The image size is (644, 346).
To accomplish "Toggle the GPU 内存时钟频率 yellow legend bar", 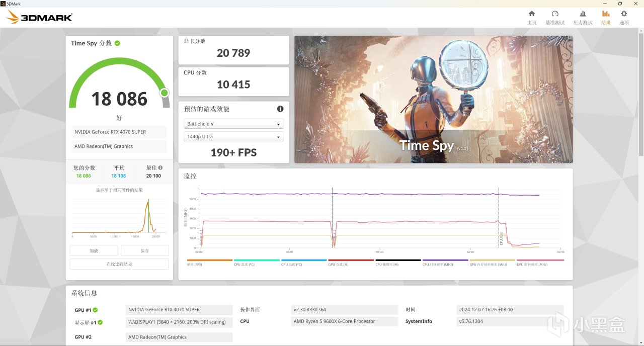I will click(493, 261).
